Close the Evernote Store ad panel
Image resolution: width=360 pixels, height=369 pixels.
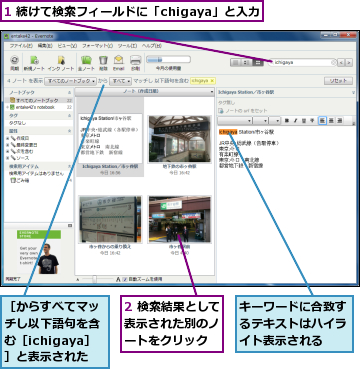click(x=70, y=226)
